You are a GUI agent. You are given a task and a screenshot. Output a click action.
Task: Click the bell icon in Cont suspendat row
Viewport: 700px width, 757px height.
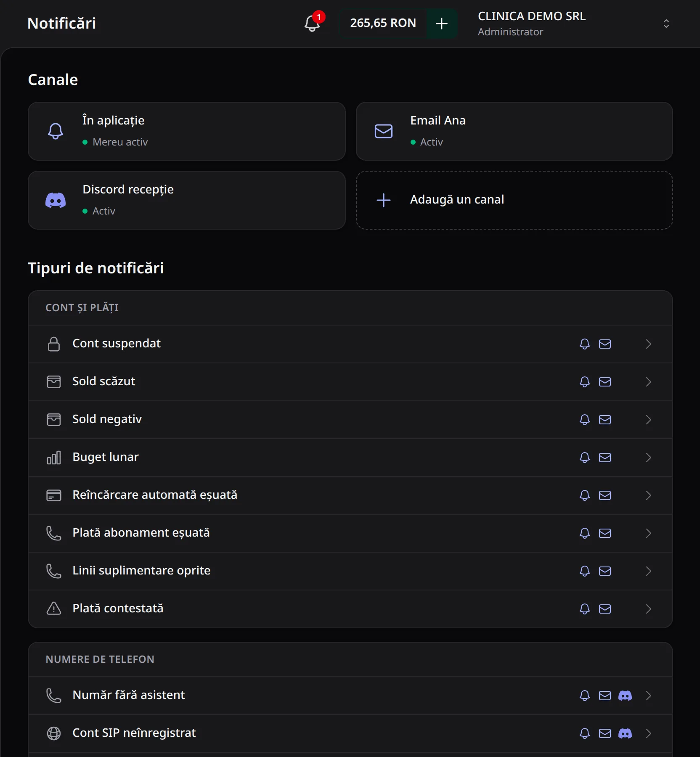[585, 344]
